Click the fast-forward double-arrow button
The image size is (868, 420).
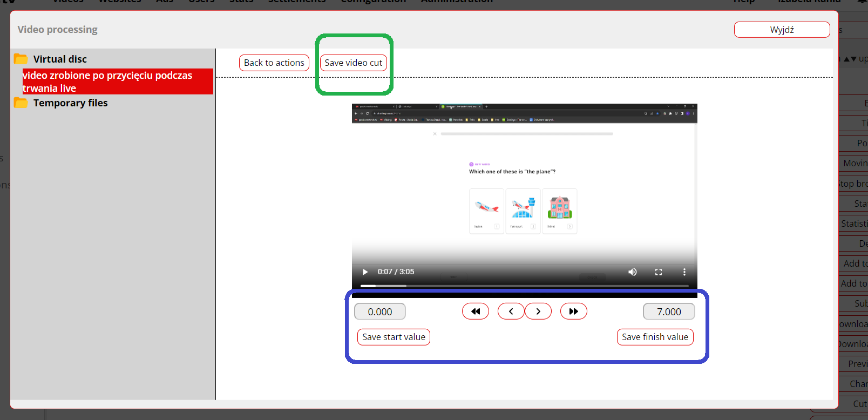573,311
